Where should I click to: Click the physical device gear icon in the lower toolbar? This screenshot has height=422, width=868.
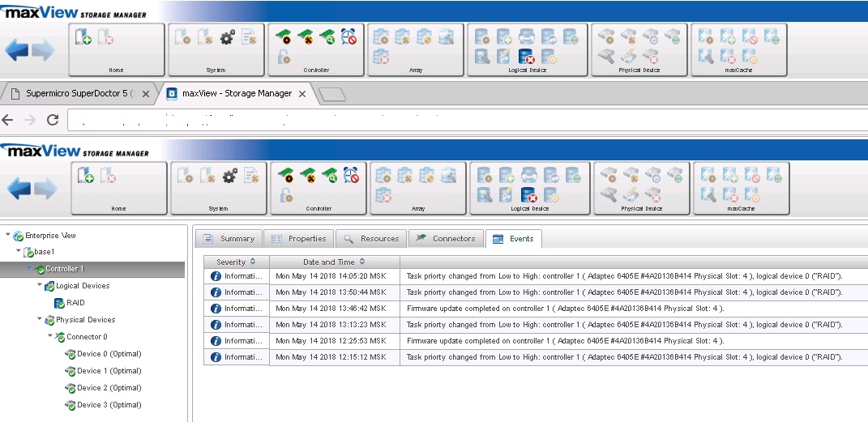(609, 176)
